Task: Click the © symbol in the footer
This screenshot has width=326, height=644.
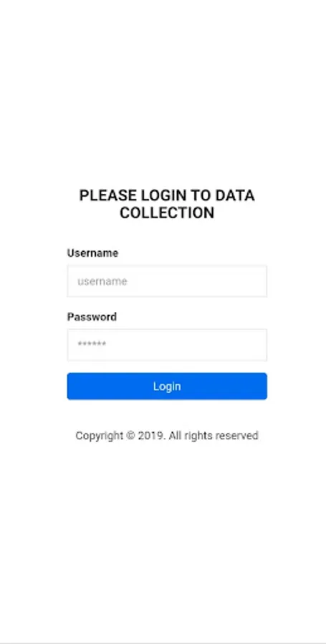Action: (130, 435)
